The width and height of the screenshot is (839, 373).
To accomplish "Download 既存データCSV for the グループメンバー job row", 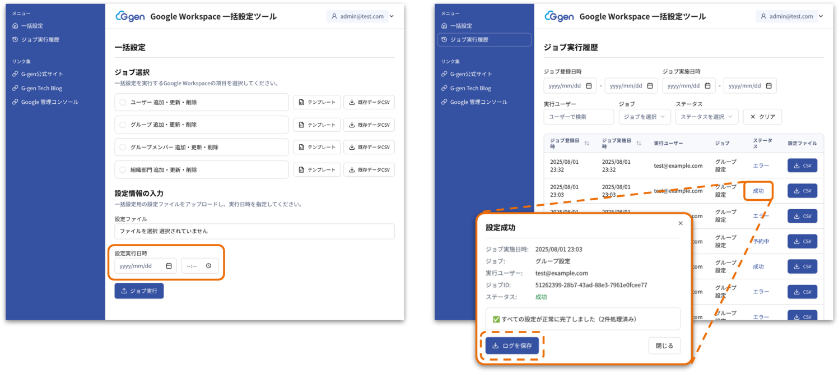I will (369, 147).
